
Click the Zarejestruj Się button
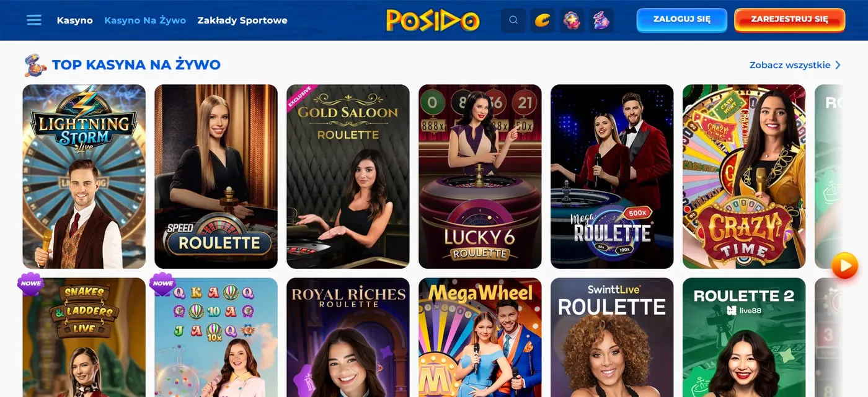point(789,19)
